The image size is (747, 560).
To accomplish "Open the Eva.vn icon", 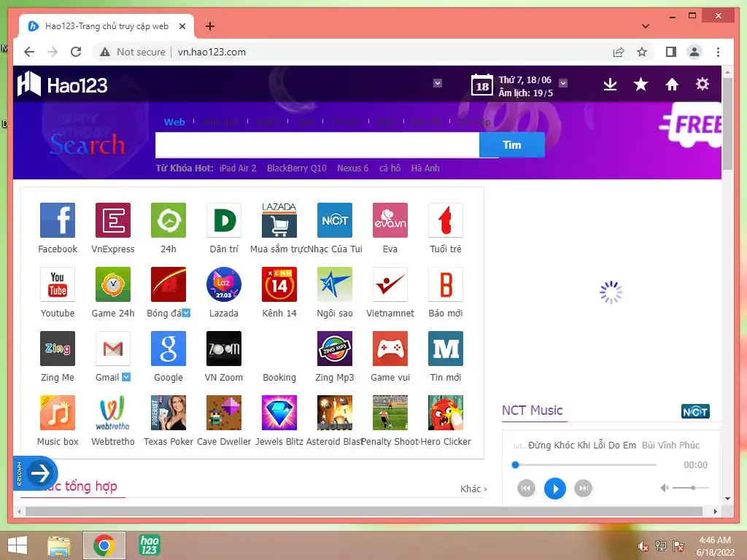I will pyautogui.click(x=390, y=220).
